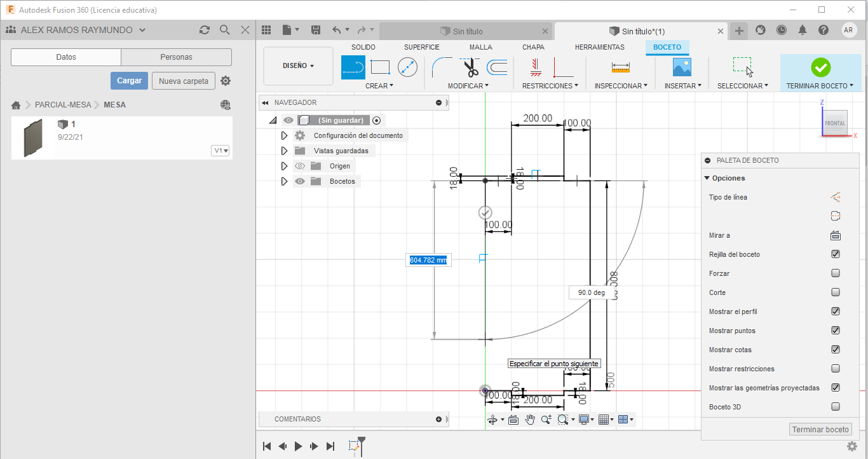Expand the Bocetos tree node
This screenshot has width=868, height=459.
tap(284, 181)
